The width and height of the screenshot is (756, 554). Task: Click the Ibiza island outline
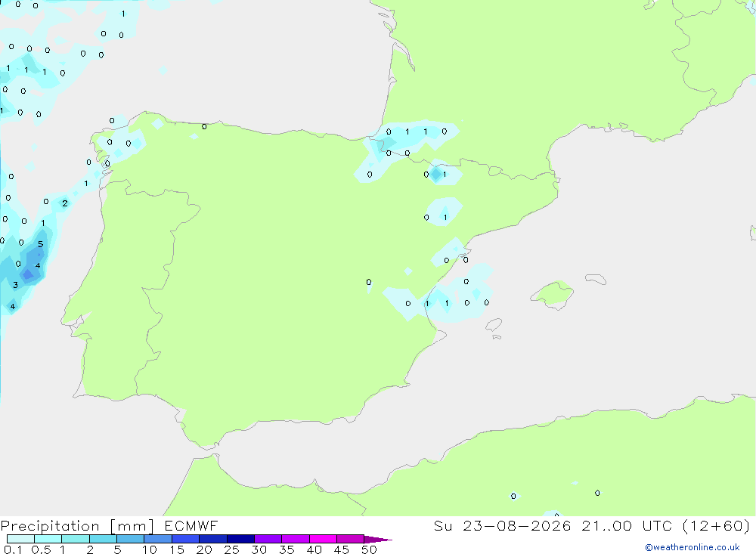click(494, 324)
